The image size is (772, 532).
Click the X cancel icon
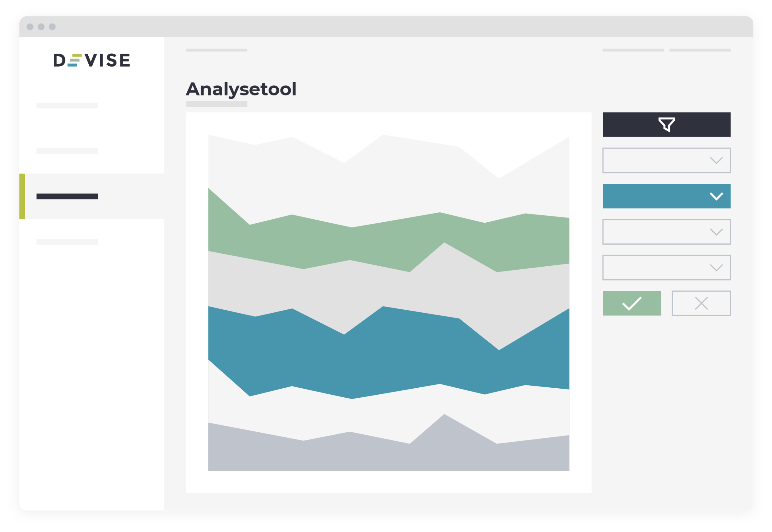coord(701,303)
